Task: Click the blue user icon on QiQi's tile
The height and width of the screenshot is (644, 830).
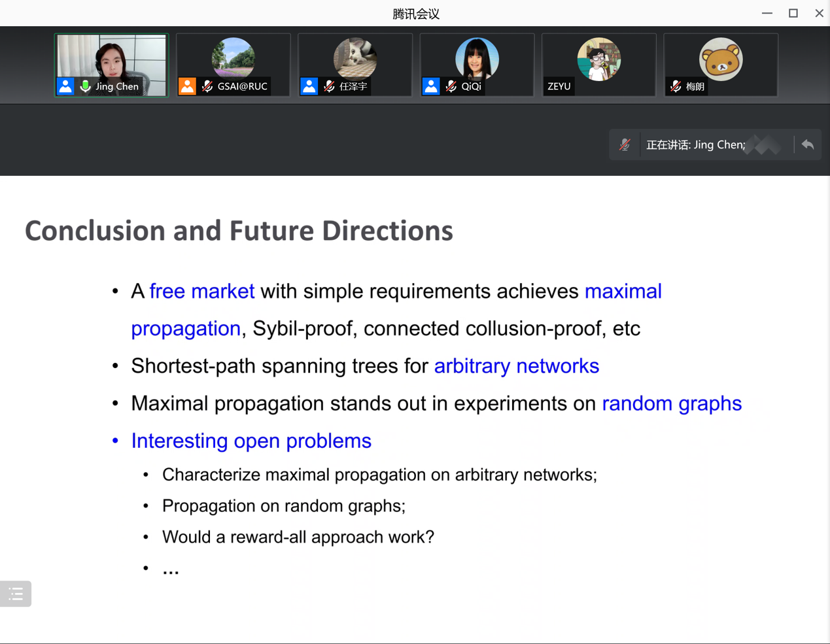Action: tap(431, 86)
